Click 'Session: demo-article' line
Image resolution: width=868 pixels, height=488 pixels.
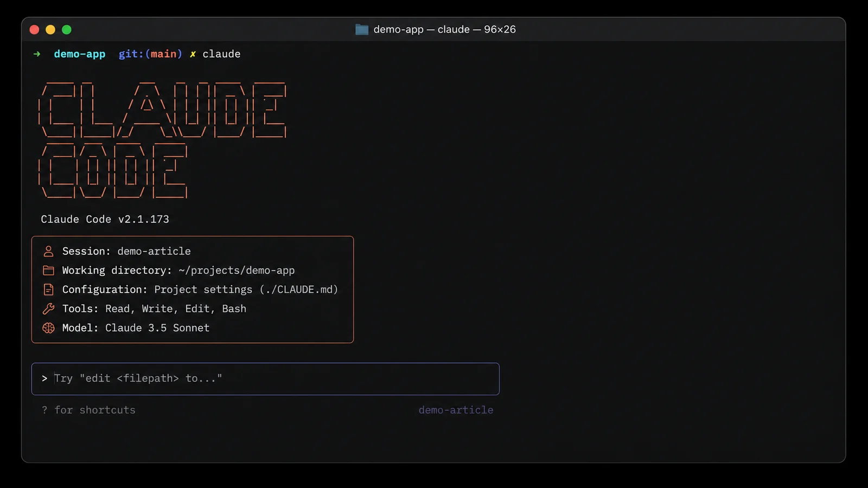click(126, 251)
